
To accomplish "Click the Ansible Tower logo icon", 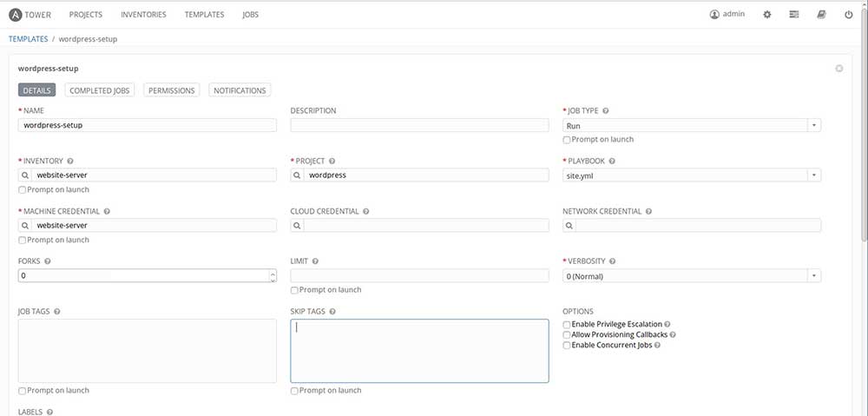I will [x=16, y=14].
